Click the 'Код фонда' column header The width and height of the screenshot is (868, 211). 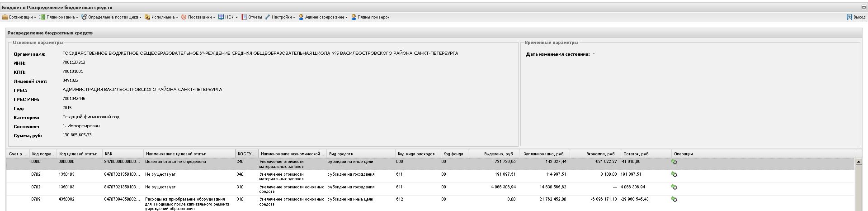(454, 154)
